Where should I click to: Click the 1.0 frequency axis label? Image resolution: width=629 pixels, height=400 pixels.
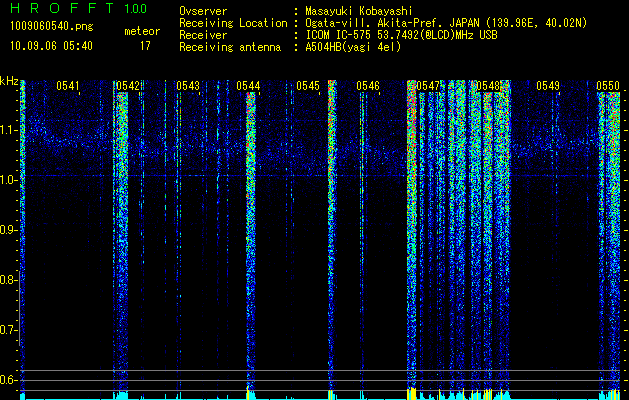[9, 180]
